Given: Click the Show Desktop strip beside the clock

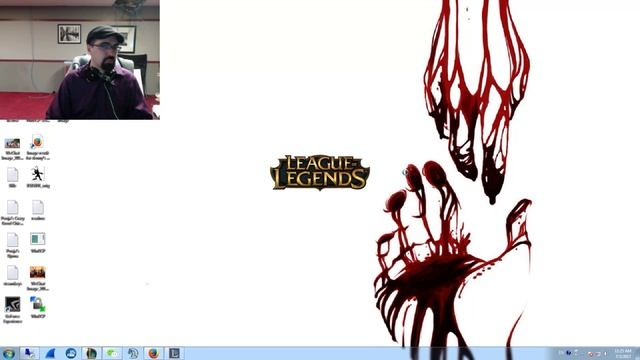Looking at the screenshot, I should pyautogui.click(x=637, y=353).
